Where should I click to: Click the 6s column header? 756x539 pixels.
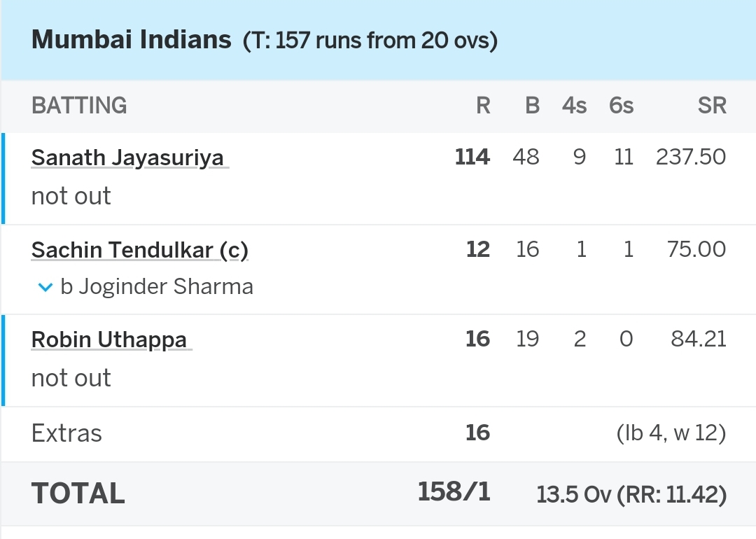coord(621,105)
